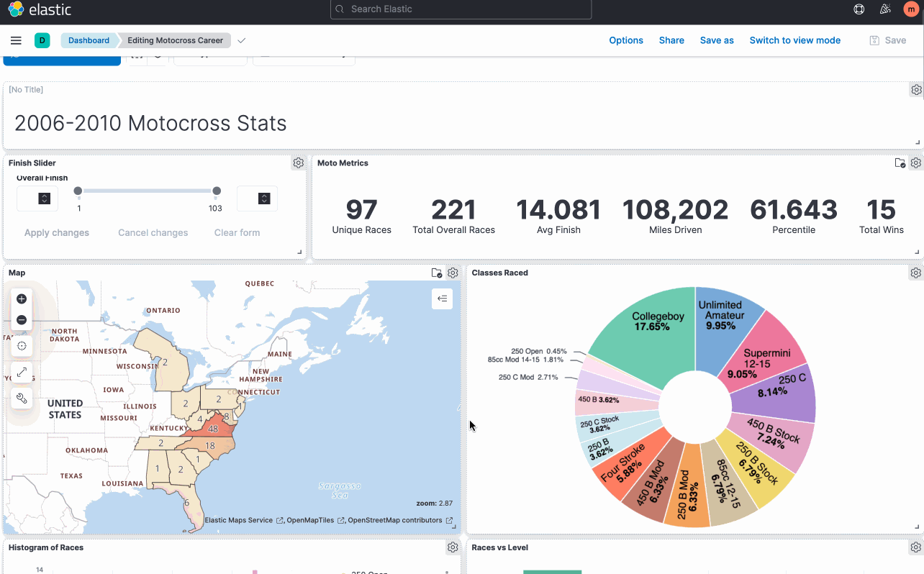Zoom in on the map
The height and width of the screenshot is (574, 924).
pyautogui.click(x=22, y=299)
